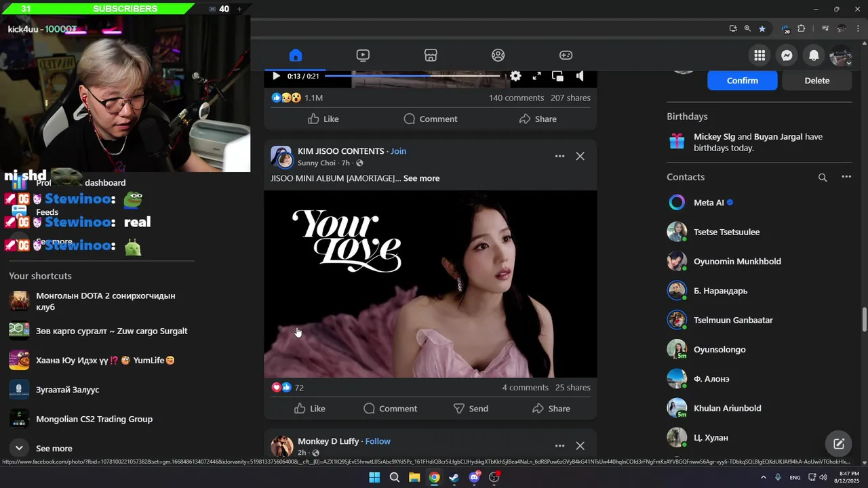The height and width of the screenshot is (488, 868).
Task: Open Messenger icon in top bar
Action: [x=787, y=56]
